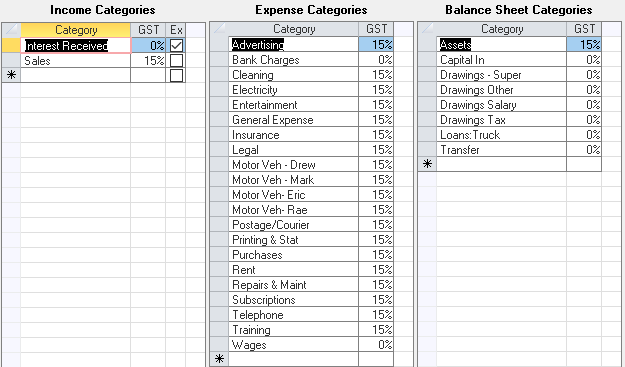Click the select-all corner of Income grid
Image resolution: width=625 pixels, height=367 pixels.
pos(11,30)
